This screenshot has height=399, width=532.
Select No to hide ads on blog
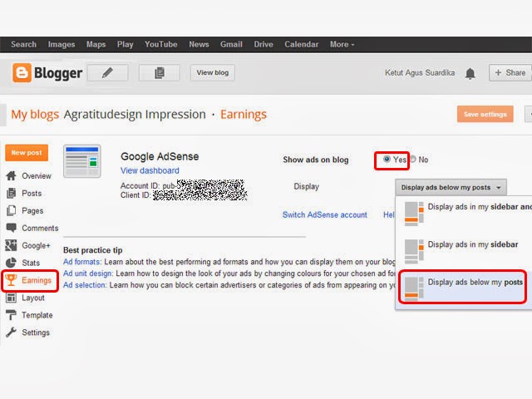pos(413,159)
